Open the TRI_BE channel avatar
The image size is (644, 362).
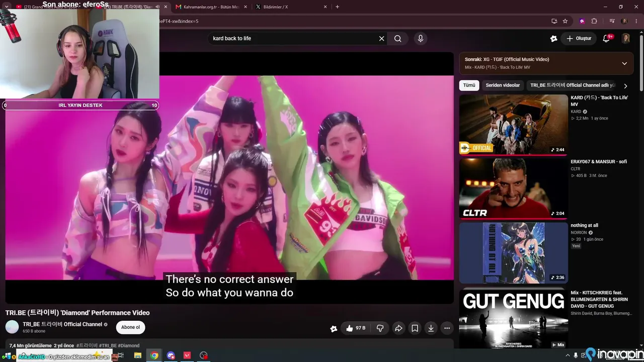point(12,327)
